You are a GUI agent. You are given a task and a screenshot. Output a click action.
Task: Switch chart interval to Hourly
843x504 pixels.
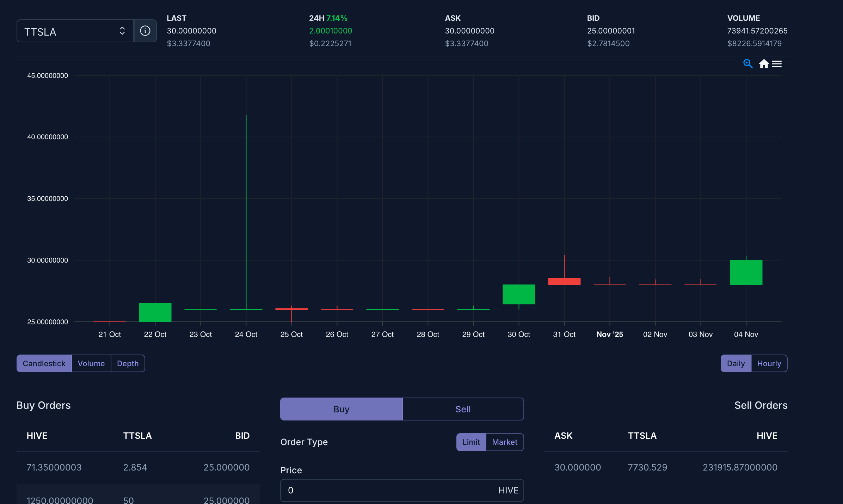click(x=769, y=363)
